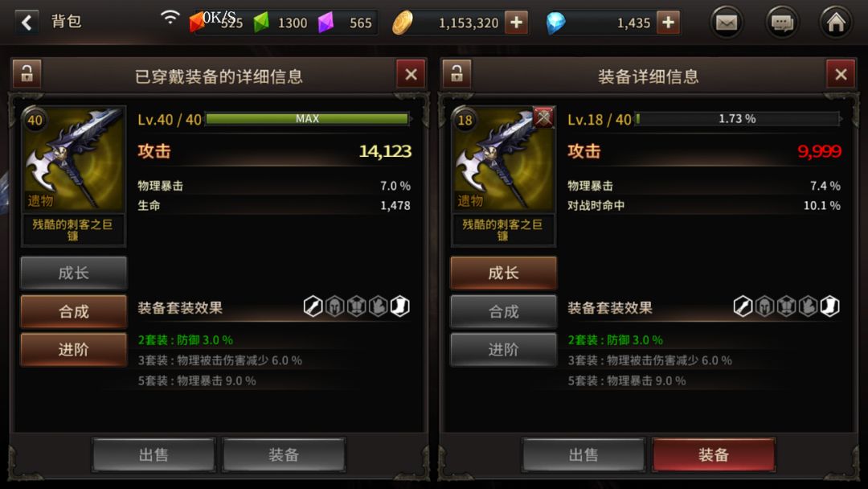Open the chat bubble icon
Image resolution: width=868 pixels, height=489 pixels.
782,23
